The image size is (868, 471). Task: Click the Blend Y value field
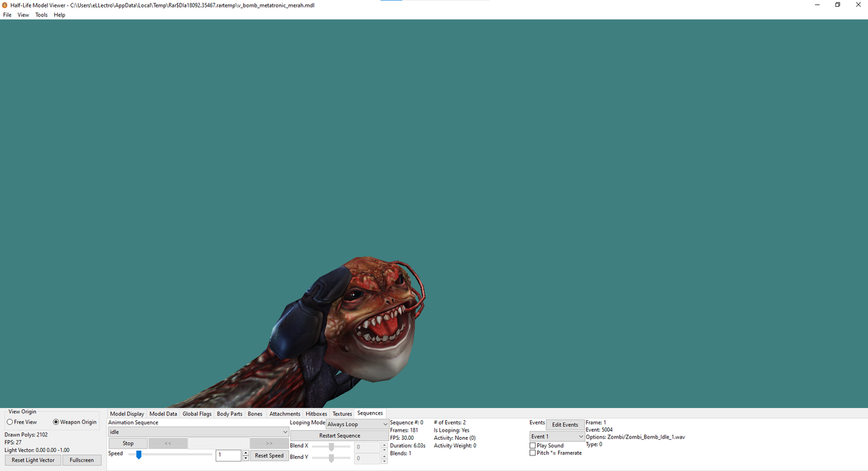coord(368,459)
